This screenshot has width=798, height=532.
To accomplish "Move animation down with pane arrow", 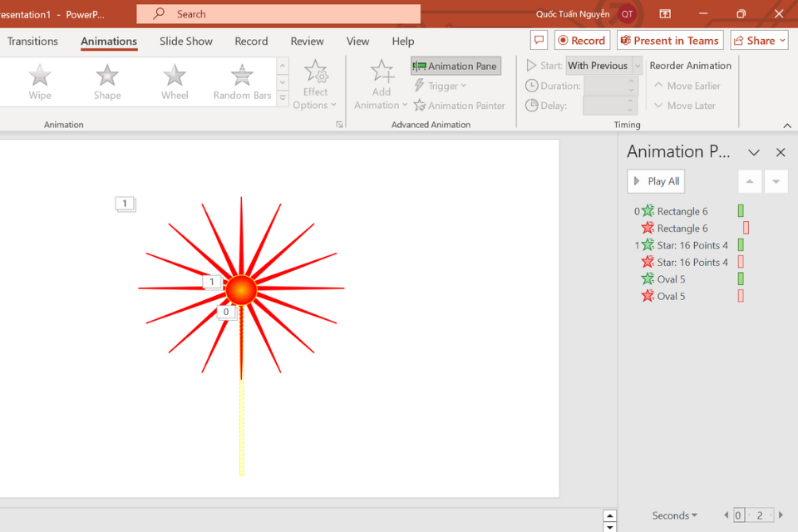I will click(x=776, y=181).
